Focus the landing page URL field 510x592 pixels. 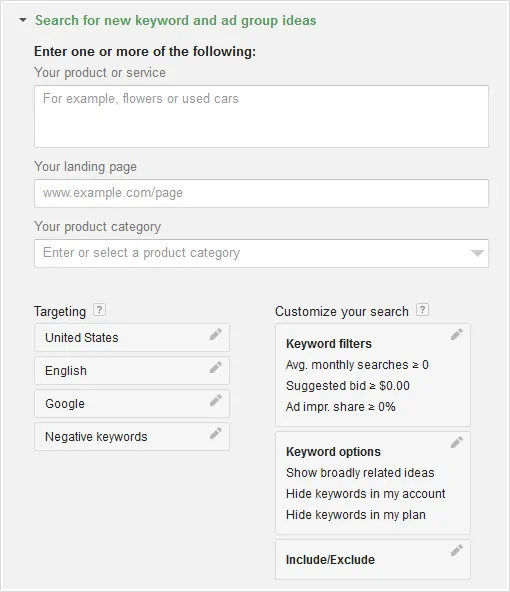[x=261, y=193]
